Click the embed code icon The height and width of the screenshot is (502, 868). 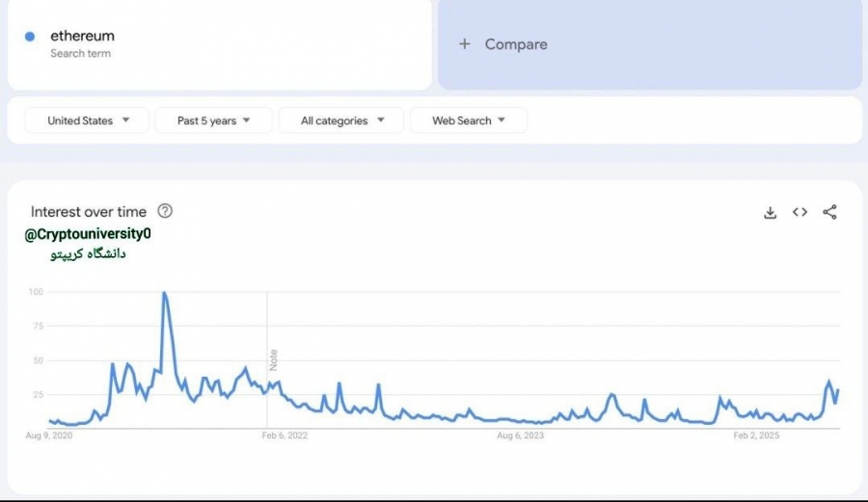(x=800, y=212)
